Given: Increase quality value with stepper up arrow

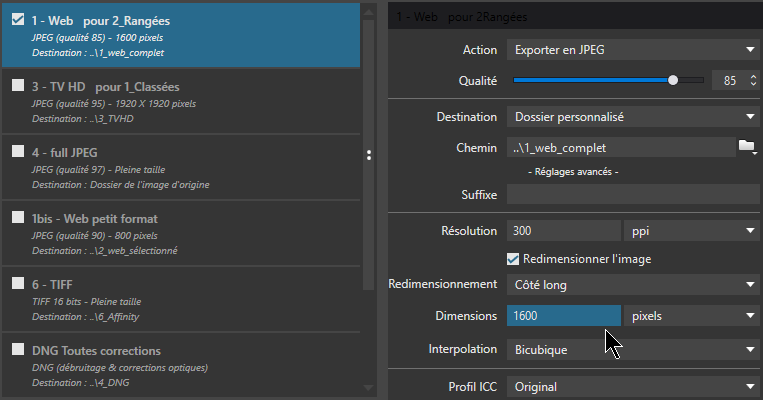Looking at the screenshot, I should click(x=753, y=76).
